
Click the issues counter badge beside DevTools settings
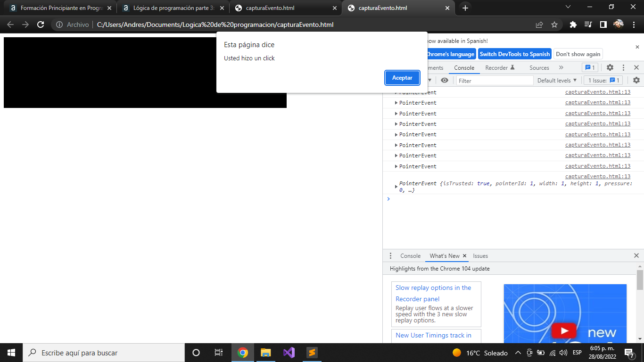(590, 67)
